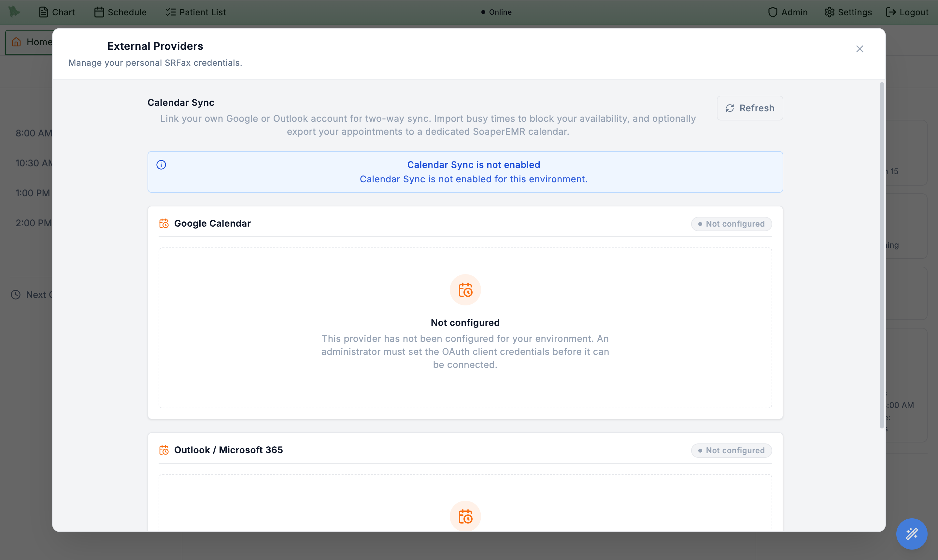Image resolution: width=938 pixels, height=560 pixels.
Task: Click the External Providers dialog title
Action: pos(155,46)
